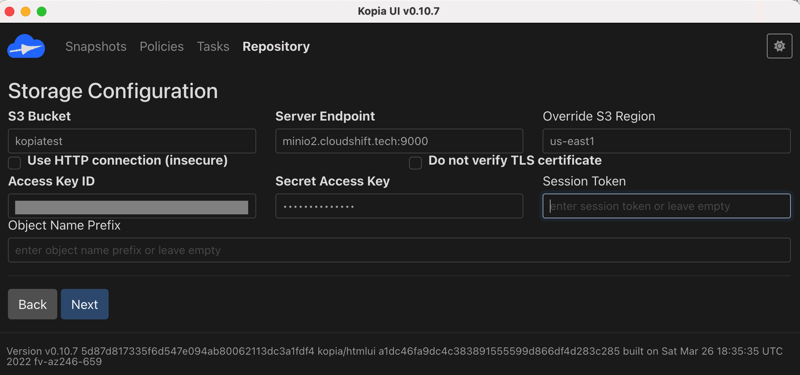Click the Server Endpoint input field
The height and width of the screenshot is (375, 800).
pyautogui.click(x=399, y=141)
